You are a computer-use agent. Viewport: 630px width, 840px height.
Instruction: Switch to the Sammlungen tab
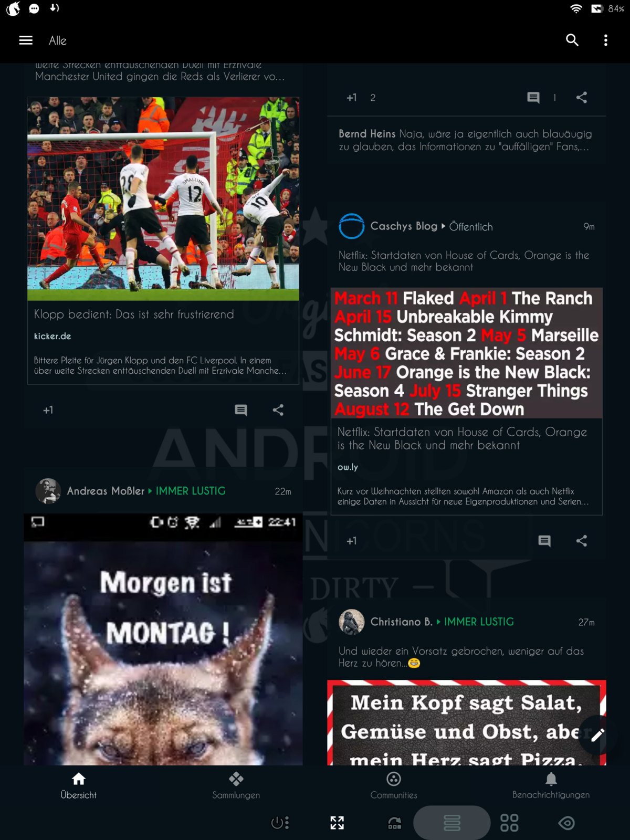point(236,786)
